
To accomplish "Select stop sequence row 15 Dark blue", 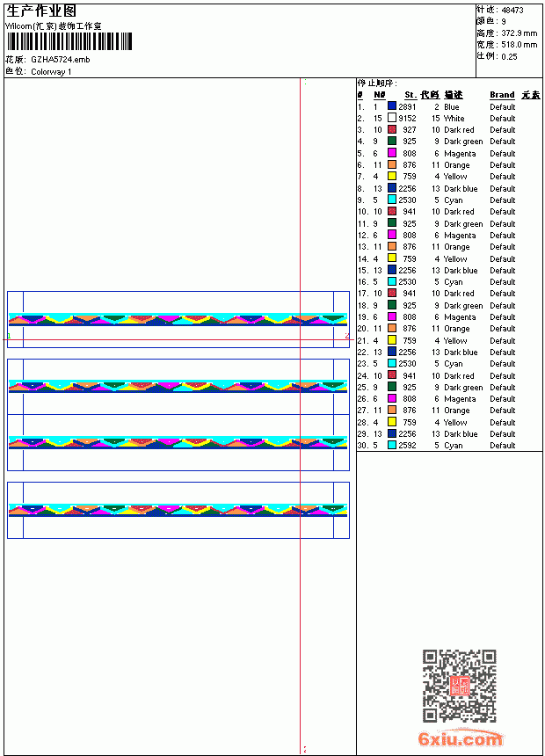I will (x=437, y=271).
